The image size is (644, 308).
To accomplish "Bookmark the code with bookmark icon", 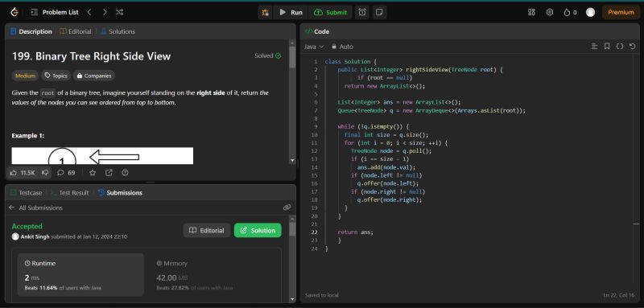I will (x=607, y=47).
